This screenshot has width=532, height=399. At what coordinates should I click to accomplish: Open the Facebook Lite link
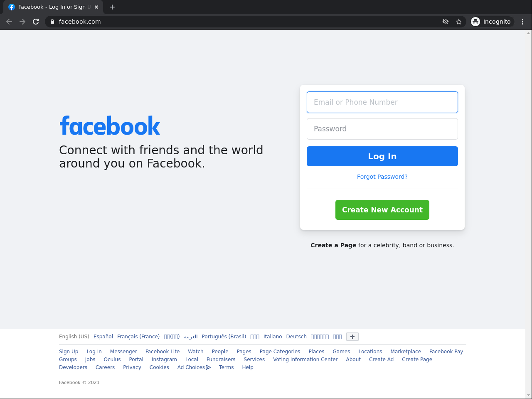[163, 352]
